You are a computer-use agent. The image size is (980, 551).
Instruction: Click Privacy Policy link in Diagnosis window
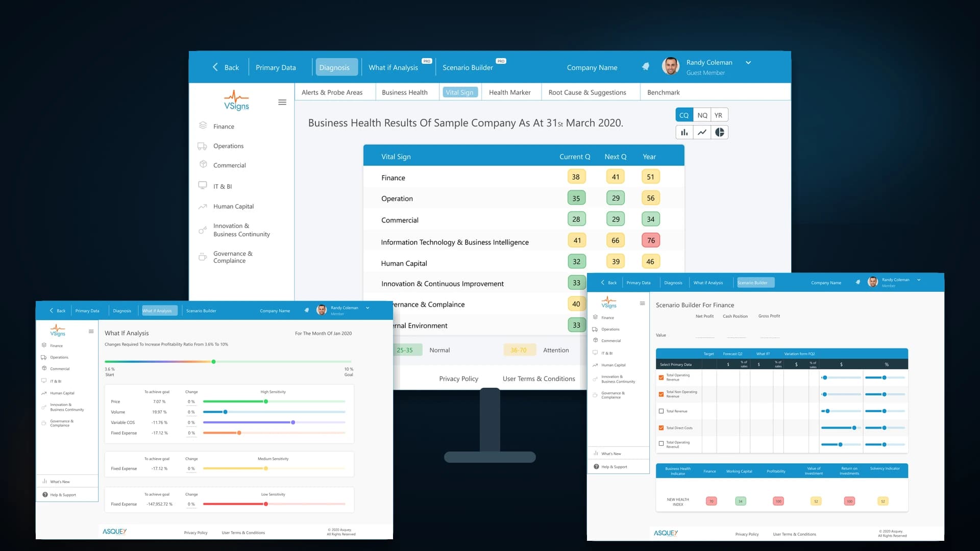point(458,379)
